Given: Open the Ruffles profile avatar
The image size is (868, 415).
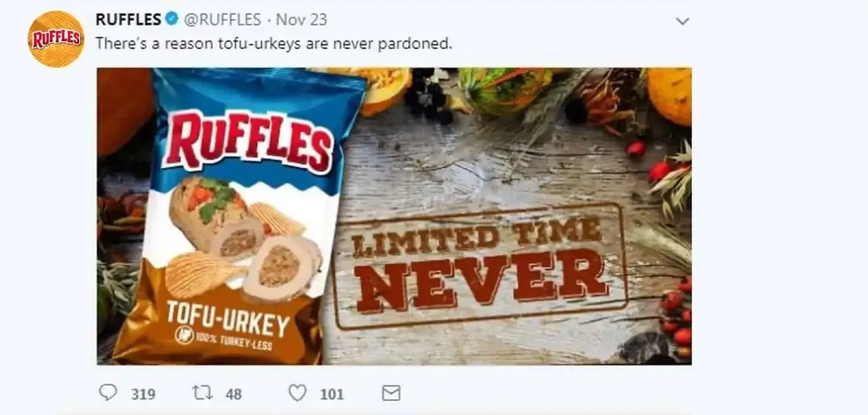Looking at the screenshot, I should coord(56,39).
